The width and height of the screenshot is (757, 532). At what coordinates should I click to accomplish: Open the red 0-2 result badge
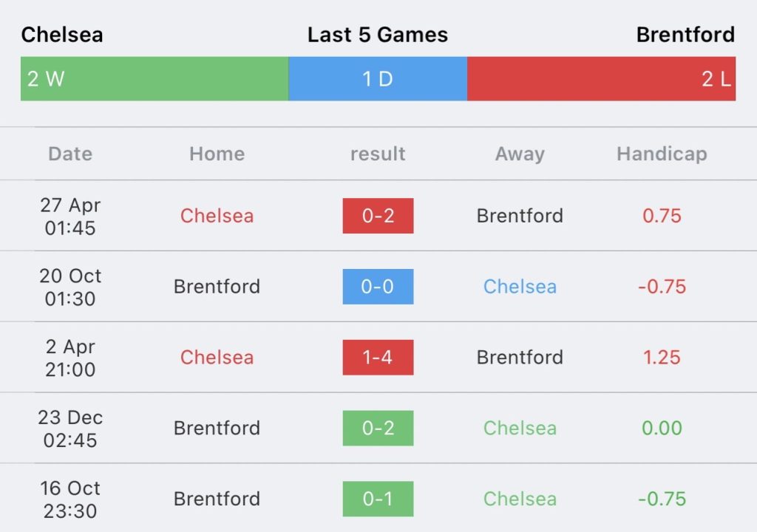(378, 216)
